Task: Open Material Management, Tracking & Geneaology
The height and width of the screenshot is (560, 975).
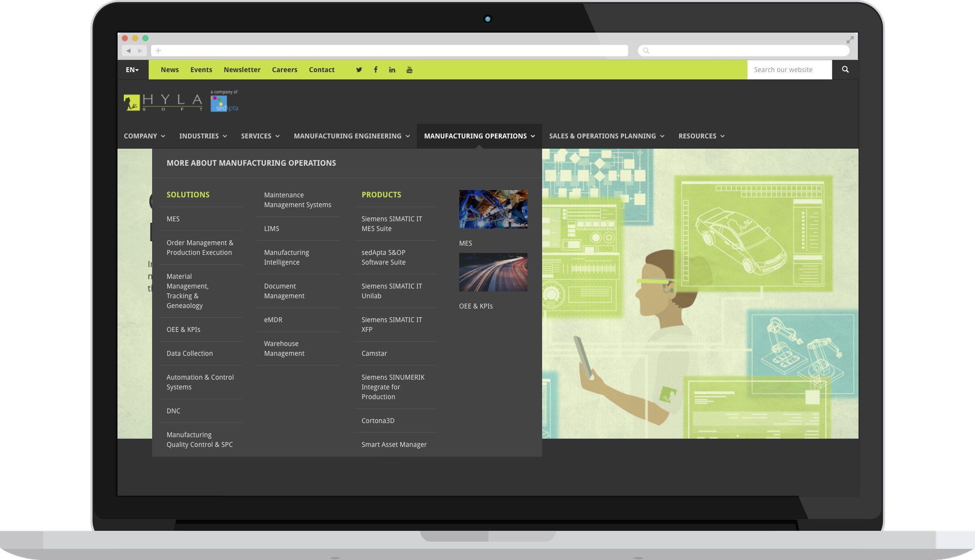Action: pos(188,291)
